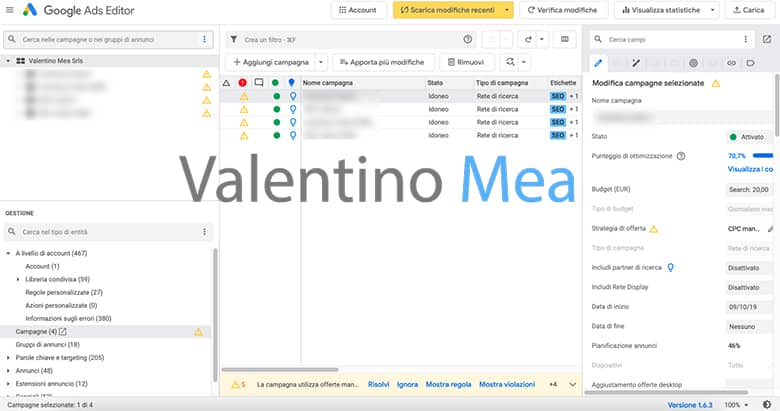Open the 100% zoom dropdown

pos(736,405)
